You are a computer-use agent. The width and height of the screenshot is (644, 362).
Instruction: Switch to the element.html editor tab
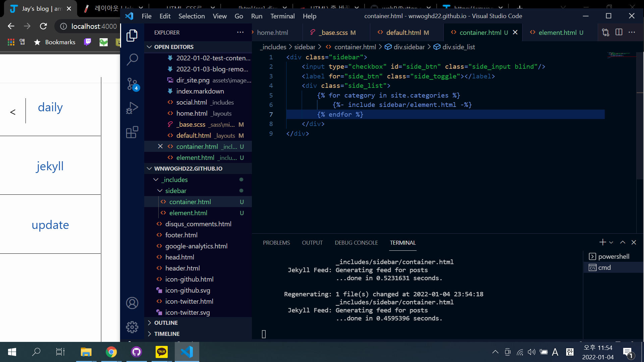560,33
